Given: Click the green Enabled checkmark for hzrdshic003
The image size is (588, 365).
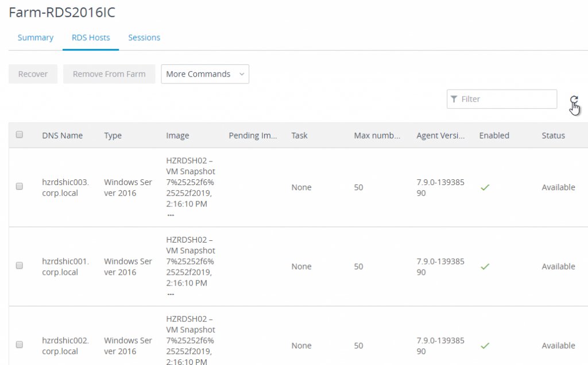Looking at the screenshot, I should (x=485, y=187).
